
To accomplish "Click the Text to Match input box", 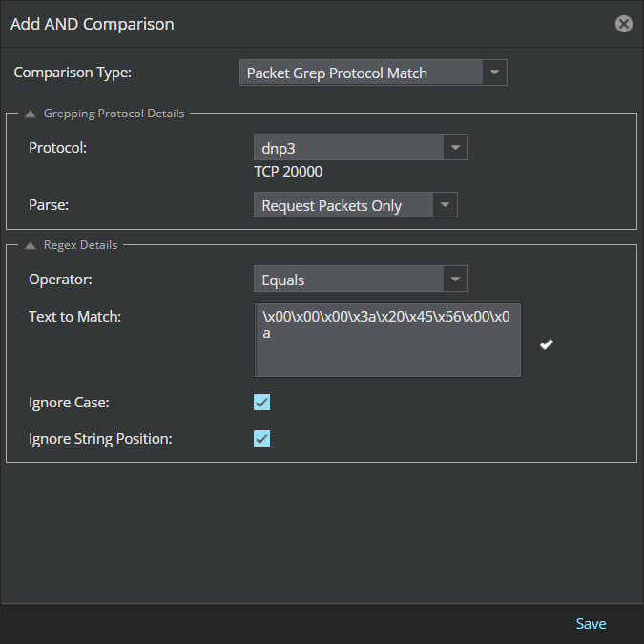I will [x=387, y=340].
